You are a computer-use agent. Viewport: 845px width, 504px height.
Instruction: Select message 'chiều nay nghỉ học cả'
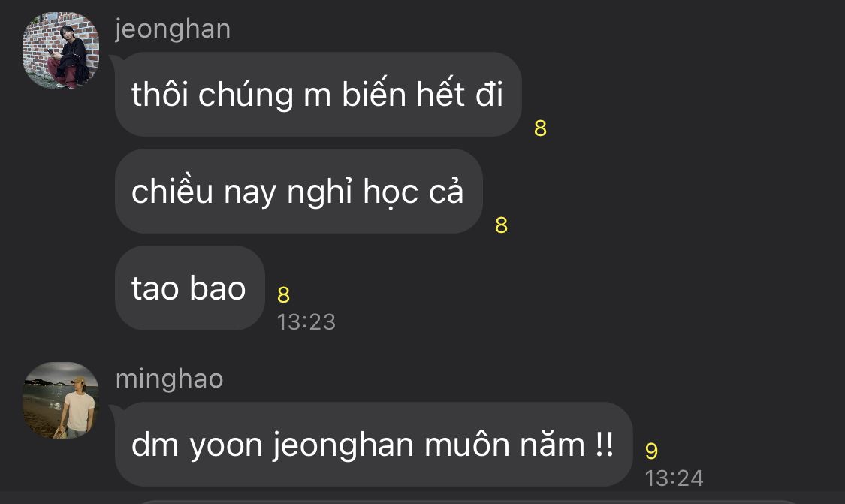(x=298, y=192)
